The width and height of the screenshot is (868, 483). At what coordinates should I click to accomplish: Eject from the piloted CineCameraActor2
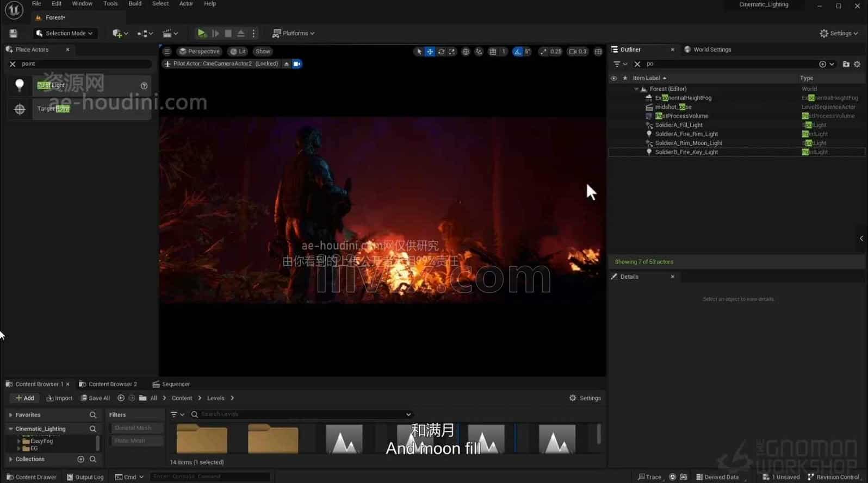click(x=287, y=64)
